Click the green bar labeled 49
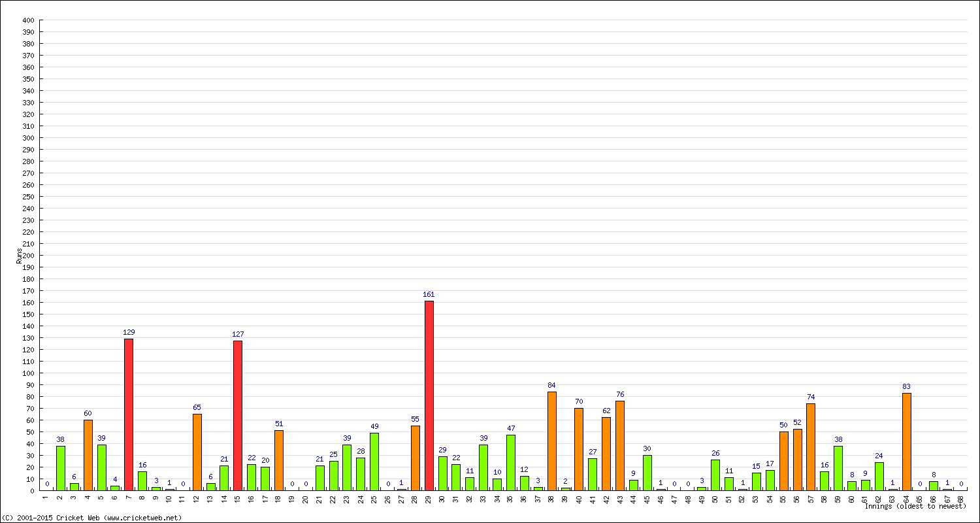The height and width of the screenshot is (523, 980). 374,462
